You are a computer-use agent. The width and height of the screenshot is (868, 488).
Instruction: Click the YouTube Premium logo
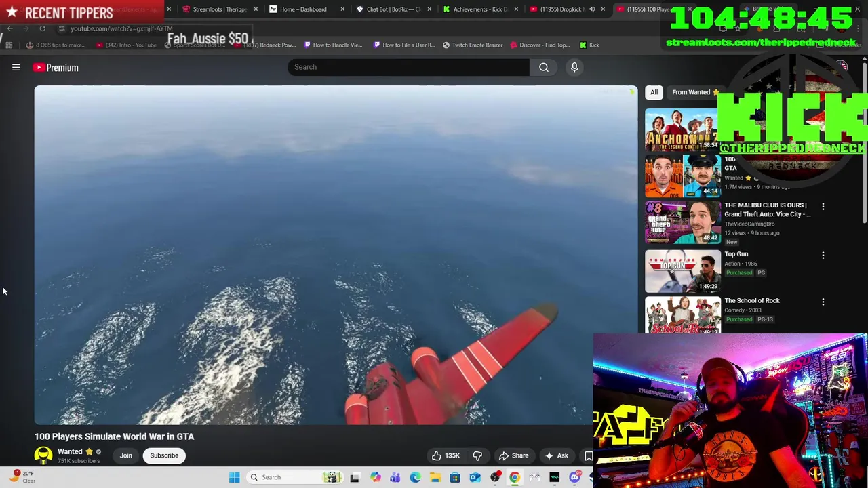[56, 67]
